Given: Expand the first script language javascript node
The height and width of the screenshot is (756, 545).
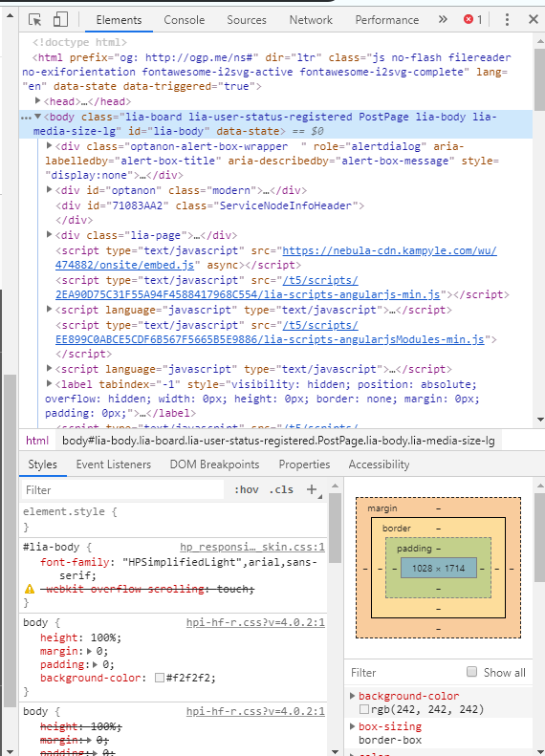Looking at the screenshot, I should (x=49, y=309).
